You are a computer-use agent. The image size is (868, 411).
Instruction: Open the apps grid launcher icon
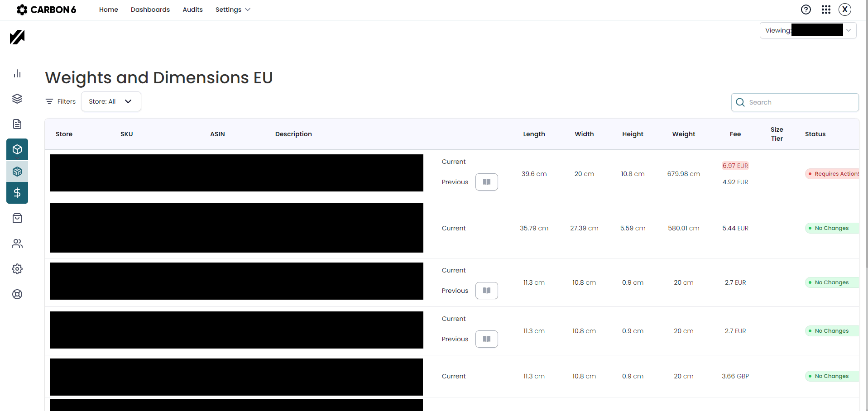pyautogui.click(x=826, y=10)
